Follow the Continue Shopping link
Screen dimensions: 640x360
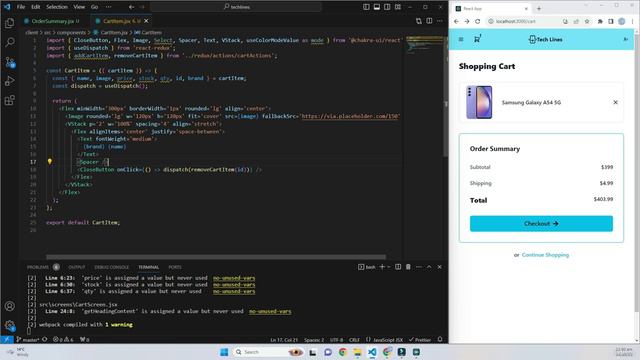pyautogui.click(x=545, y=255)
